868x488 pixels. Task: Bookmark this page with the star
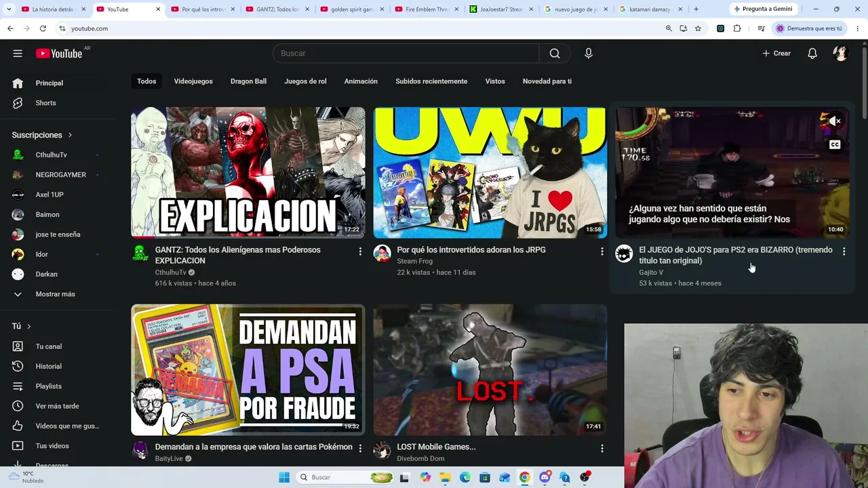pos(698,28)
